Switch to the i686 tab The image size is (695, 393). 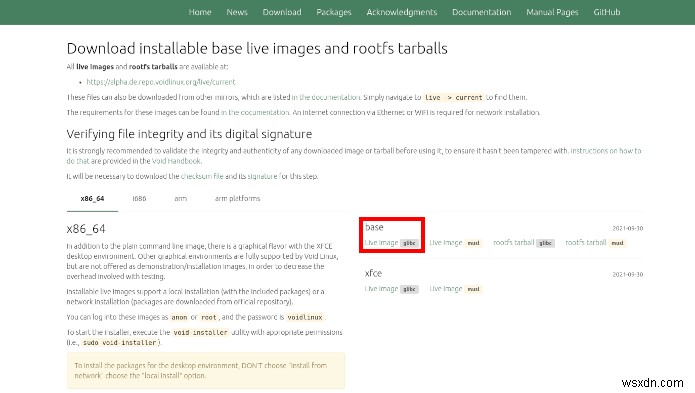(139, 198)
